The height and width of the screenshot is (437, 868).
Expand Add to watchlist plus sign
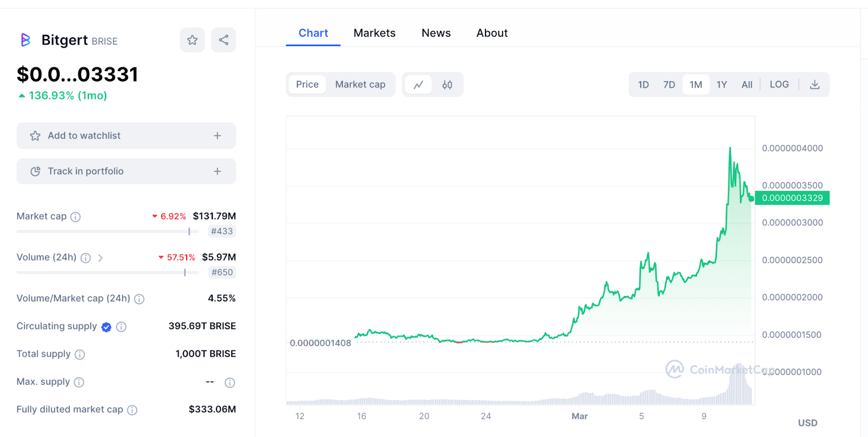(x=217, y=136)
